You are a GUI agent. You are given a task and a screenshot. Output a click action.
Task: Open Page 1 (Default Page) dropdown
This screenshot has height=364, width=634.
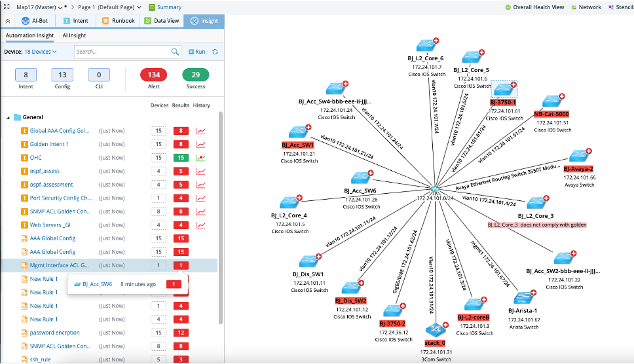pyautogui.click(x=109, y=7)
